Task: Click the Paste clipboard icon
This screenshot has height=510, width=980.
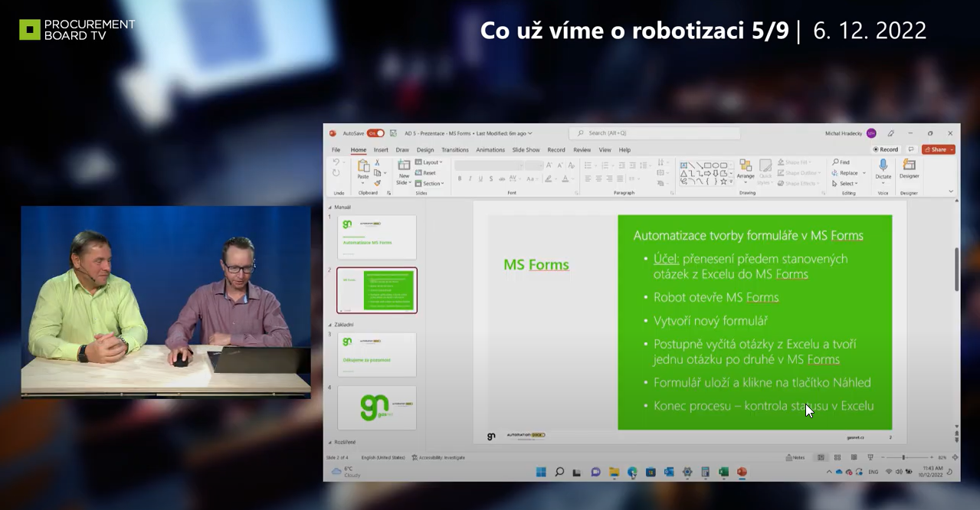Action: [363, 165]
